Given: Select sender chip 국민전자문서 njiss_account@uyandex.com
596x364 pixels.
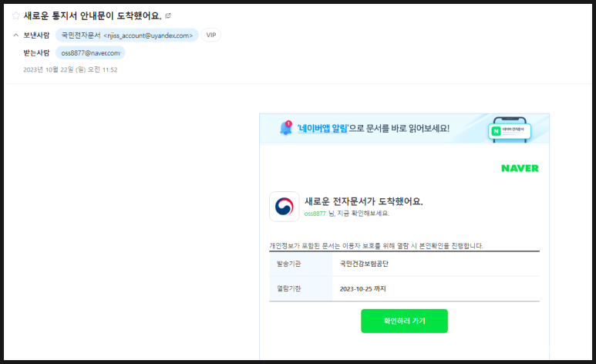Looking at the screenshot, I should (x=127, y=35).
